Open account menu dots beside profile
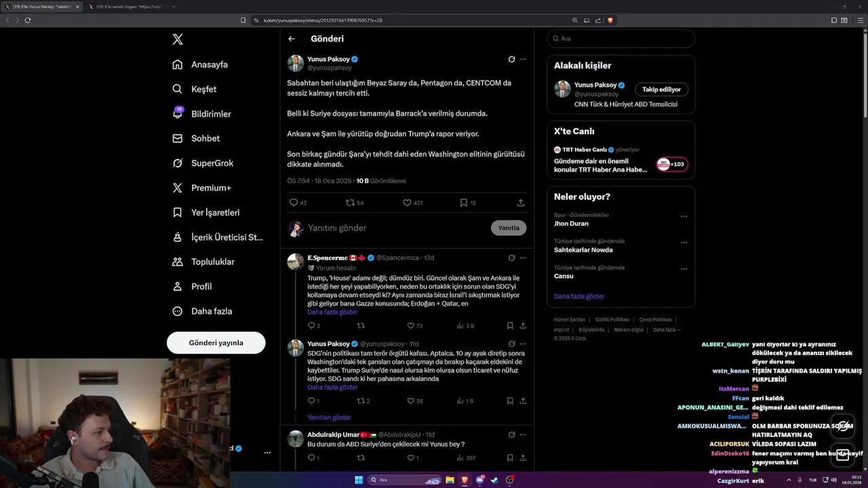The image size is (868, 488). click(x=267, y=452)
